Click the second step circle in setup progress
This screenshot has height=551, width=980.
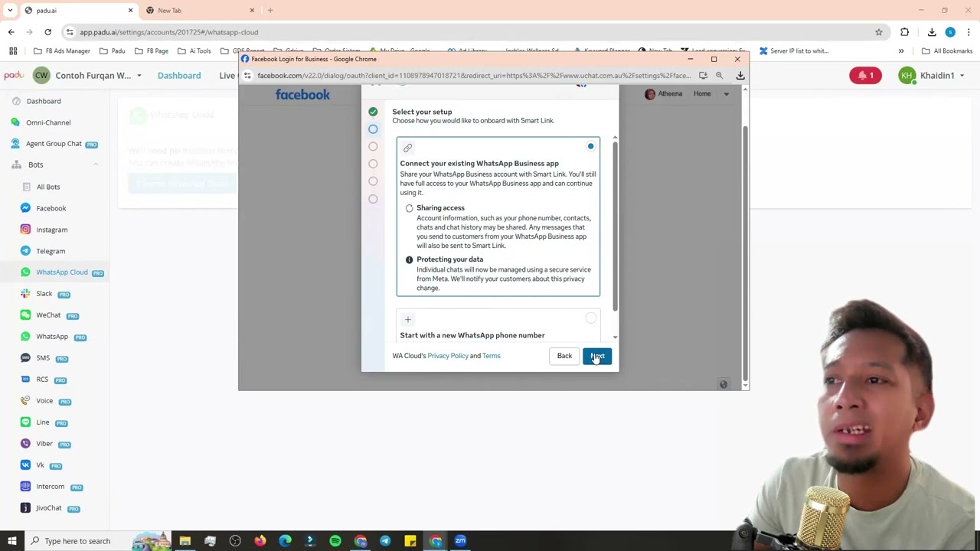click(x=373, y=129)
